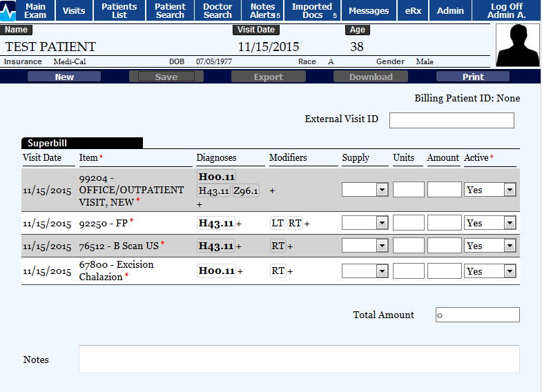Click Log Off Admin A.
The image size is (542, 392).
tap(506, 11)
